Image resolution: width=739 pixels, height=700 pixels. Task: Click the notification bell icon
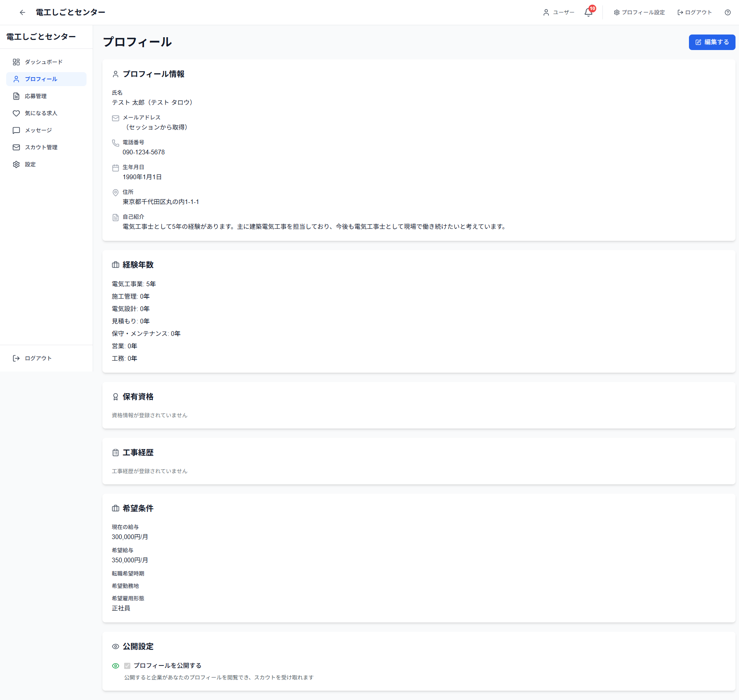pyautogui.click(x=588, y=12)
